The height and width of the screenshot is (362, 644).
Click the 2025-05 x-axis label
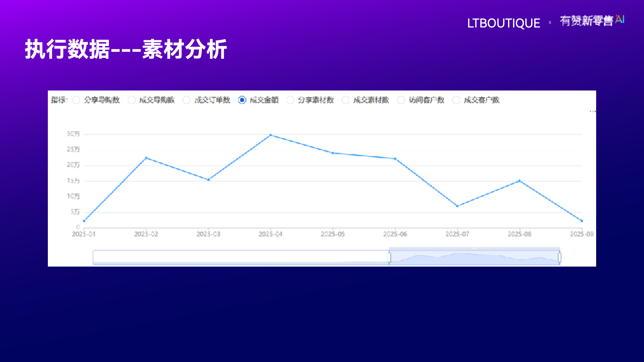[333, 234]
